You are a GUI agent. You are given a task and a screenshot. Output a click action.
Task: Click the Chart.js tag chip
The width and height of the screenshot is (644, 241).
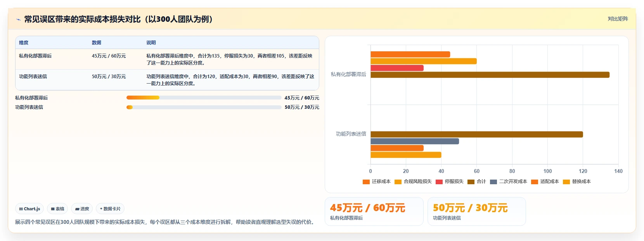(29, 209)
